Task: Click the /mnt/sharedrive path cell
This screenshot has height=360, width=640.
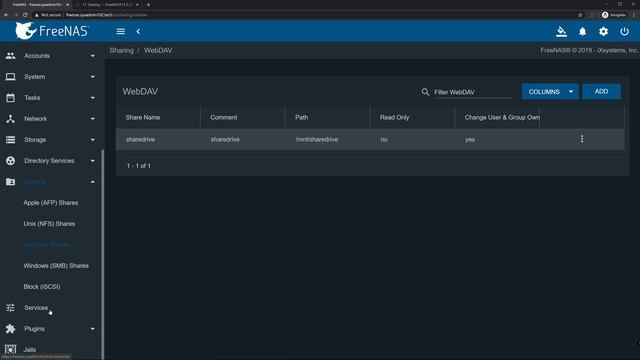Action: (x=317, y=140)
